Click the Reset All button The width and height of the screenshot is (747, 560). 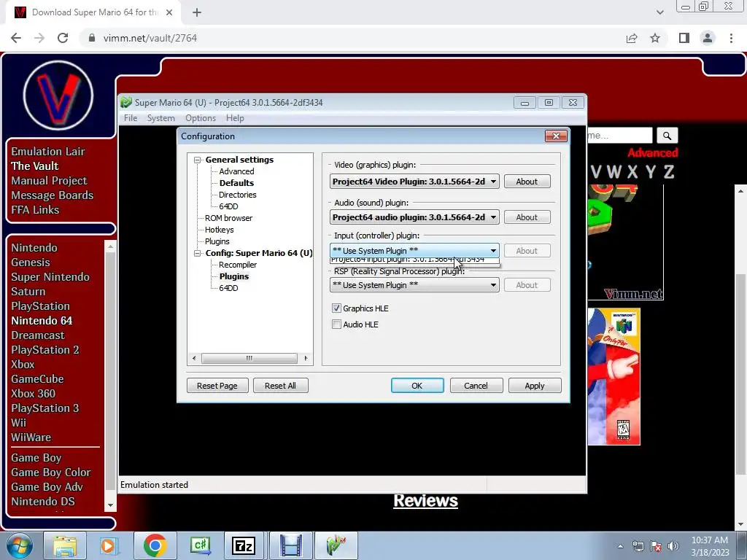point(280,386)
